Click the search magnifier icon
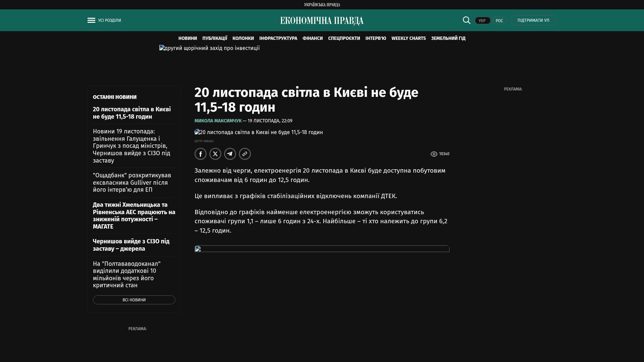 tap(467, 20)
